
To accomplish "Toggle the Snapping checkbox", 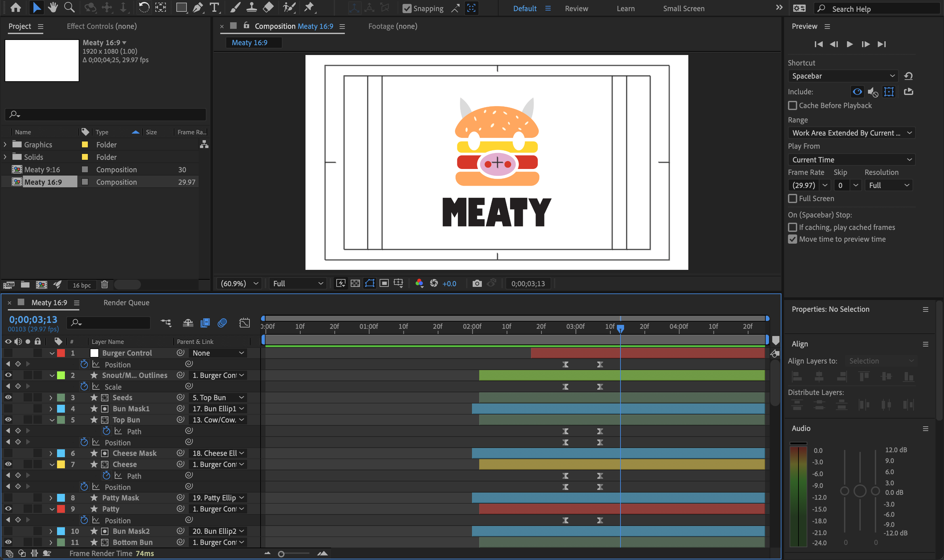I will (407, 8).
